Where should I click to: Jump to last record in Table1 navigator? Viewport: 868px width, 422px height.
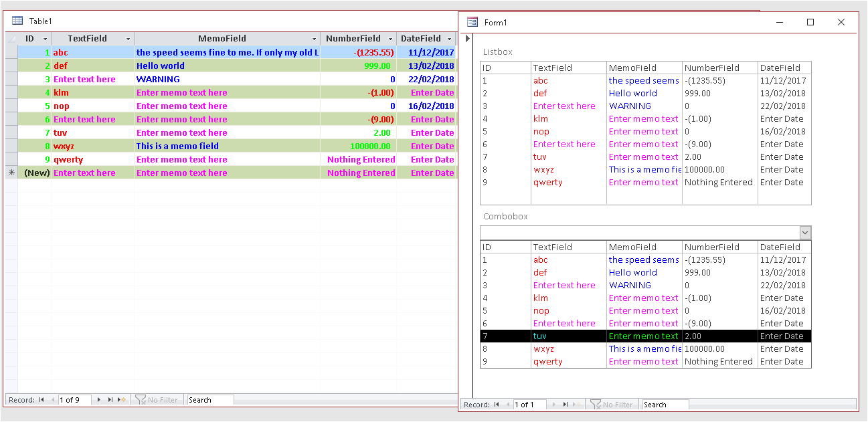pyautogui.click(x=110, y=400)
